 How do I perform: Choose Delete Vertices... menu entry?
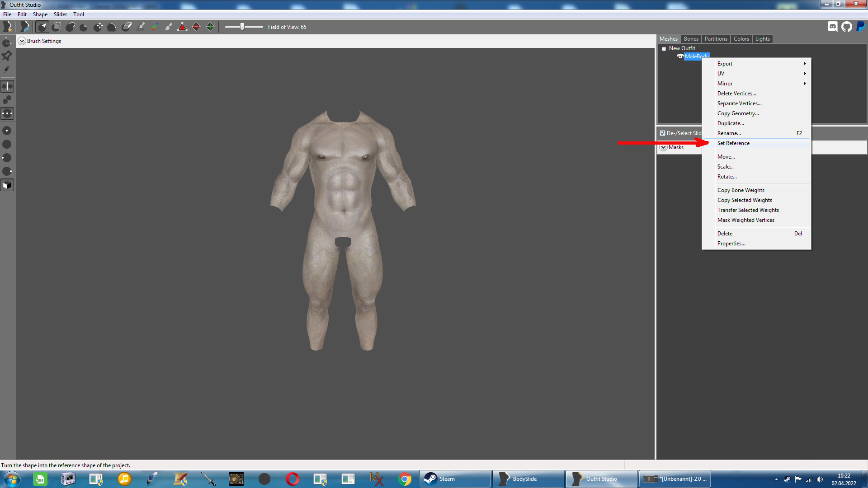756,94
